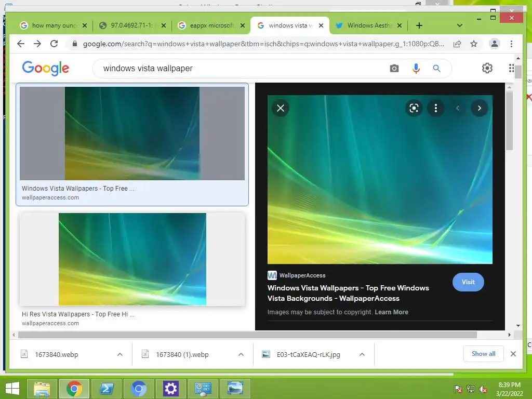Switch to 'eappx microsoft' tab

(208, 25)
